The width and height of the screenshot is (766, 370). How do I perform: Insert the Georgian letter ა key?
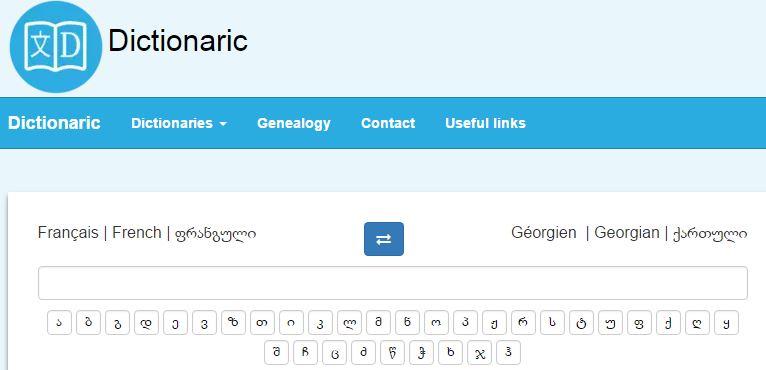pyautogui.click(x=60, y=323)
